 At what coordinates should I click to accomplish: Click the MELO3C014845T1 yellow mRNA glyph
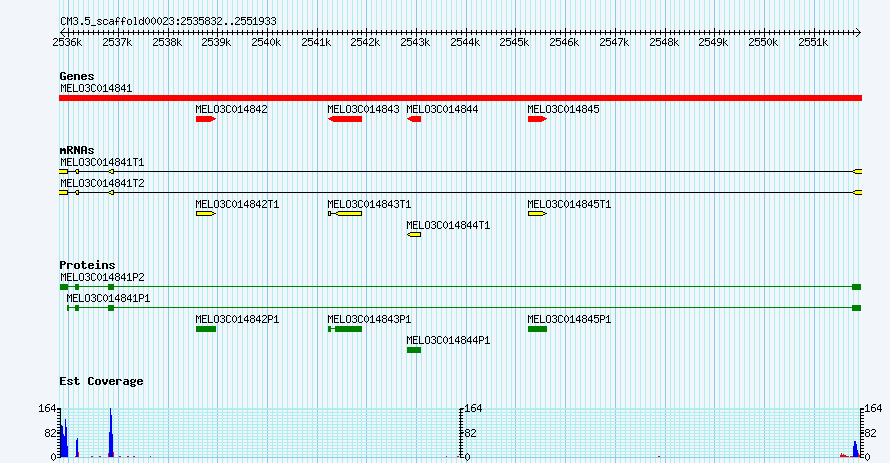coord(537,214)
